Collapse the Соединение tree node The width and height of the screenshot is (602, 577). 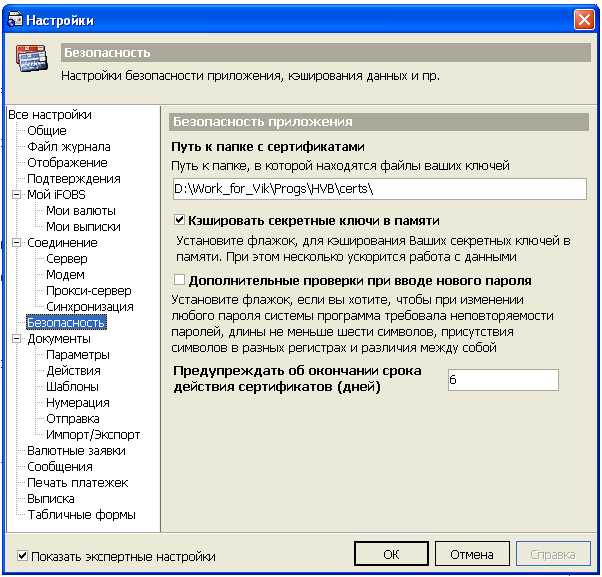click(x=16, y=243)
